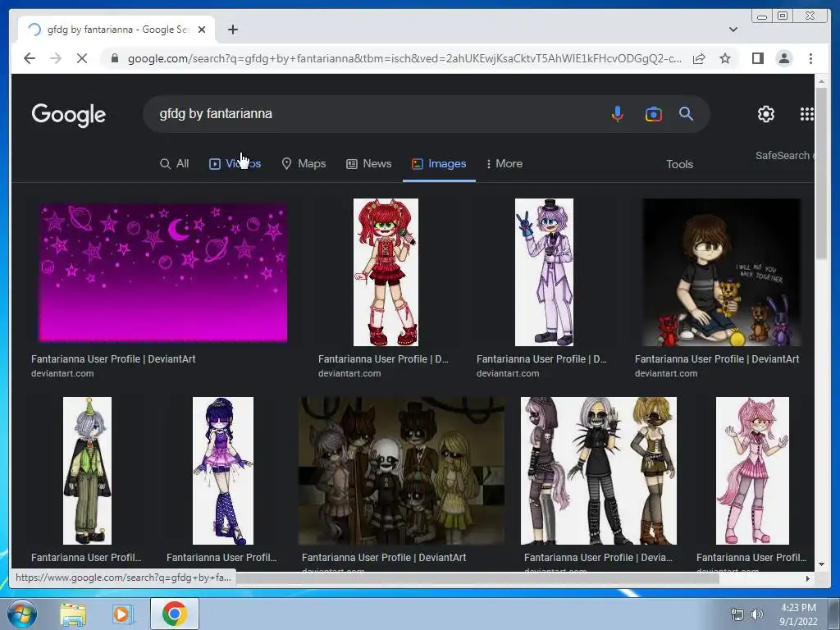The height and width of the screenshot is (630, 840).
Task: Open the green party hat character image
Action: point(87,470)
